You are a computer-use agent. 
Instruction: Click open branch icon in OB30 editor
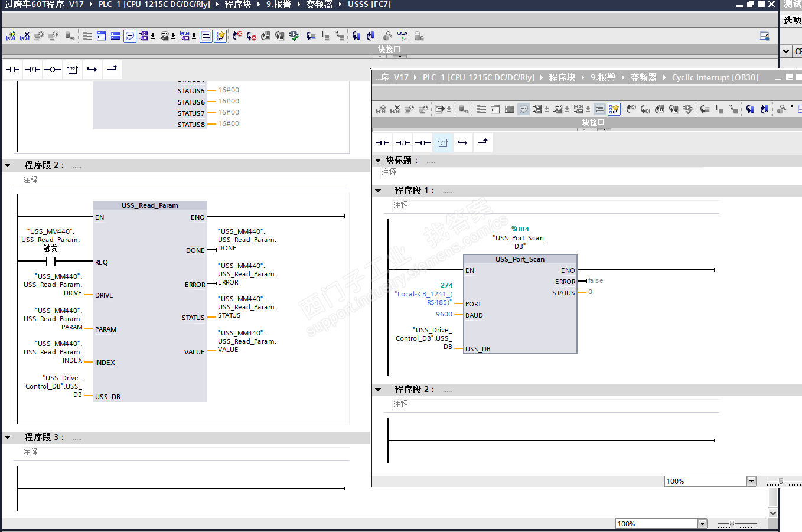coord(462,143)
